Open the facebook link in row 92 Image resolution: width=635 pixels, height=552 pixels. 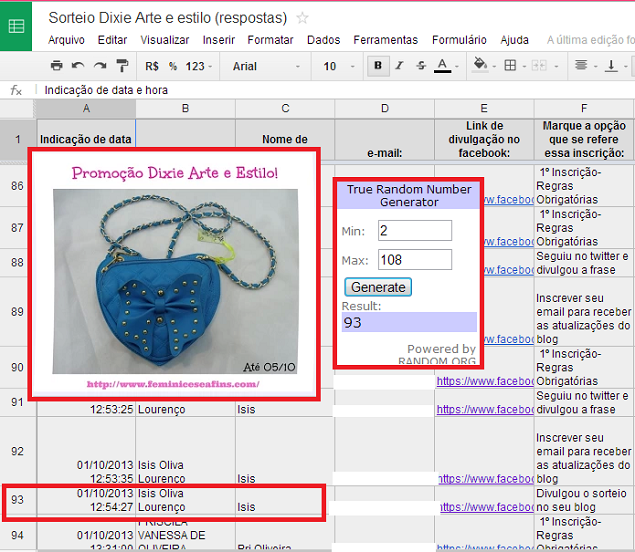tap(486, 479)
